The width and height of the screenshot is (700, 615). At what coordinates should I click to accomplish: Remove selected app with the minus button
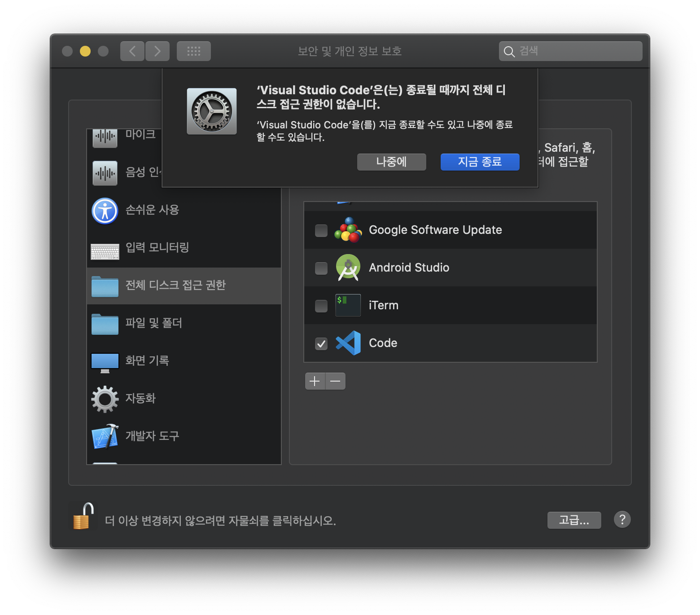point(336,381)
